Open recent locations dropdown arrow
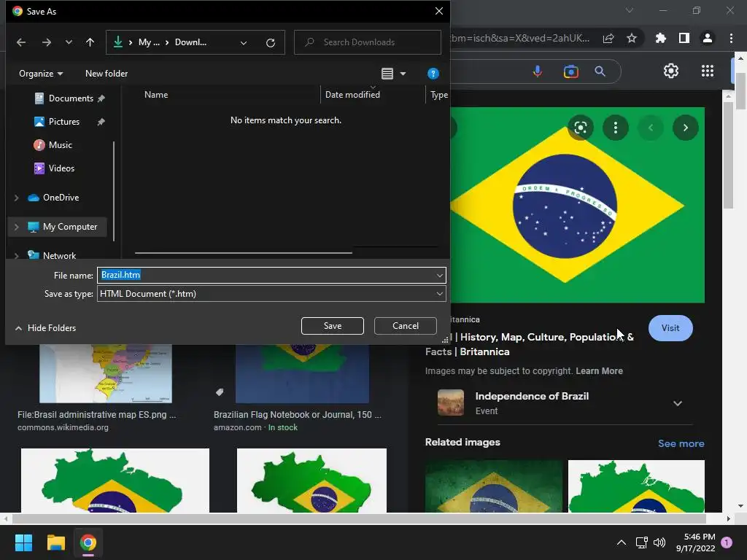 (69, 42)
